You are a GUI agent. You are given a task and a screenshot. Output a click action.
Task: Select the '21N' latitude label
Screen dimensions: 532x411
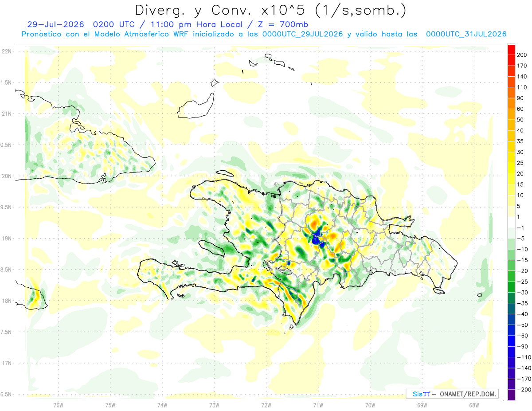[x=7, y=114]
